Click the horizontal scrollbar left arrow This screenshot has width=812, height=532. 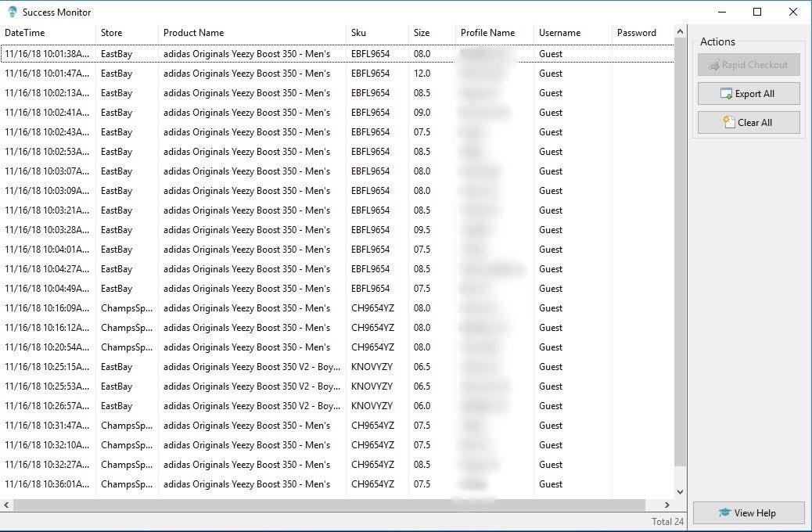(x=6, y=505)
